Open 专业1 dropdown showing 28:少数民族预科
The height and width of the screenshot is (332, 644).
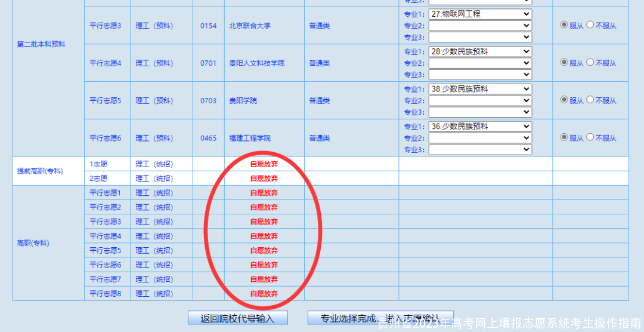[480, 51]
